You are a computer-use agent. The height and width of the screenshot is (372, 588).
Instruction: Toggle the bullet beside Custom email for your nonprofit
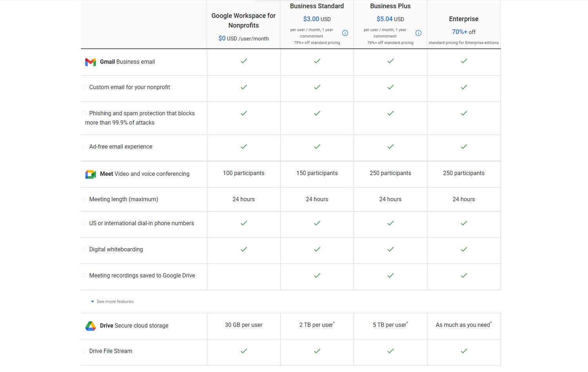83,87
